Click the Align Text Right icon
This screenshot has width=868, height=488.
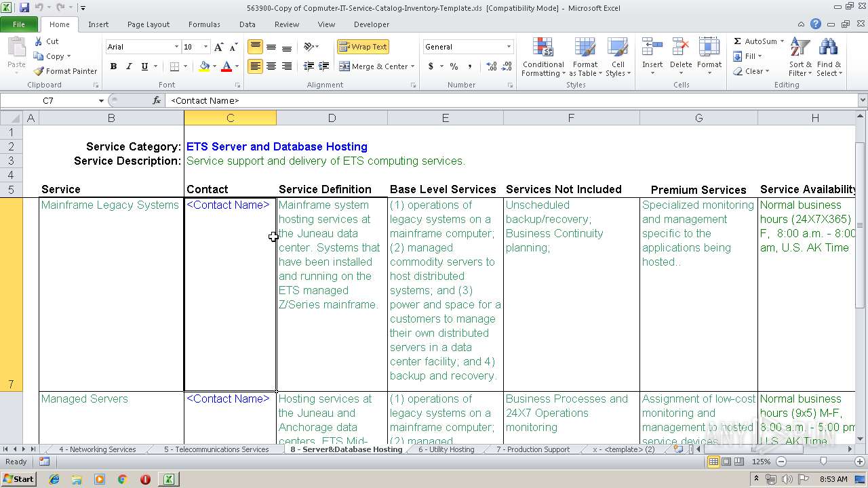(x=287, y=66)
